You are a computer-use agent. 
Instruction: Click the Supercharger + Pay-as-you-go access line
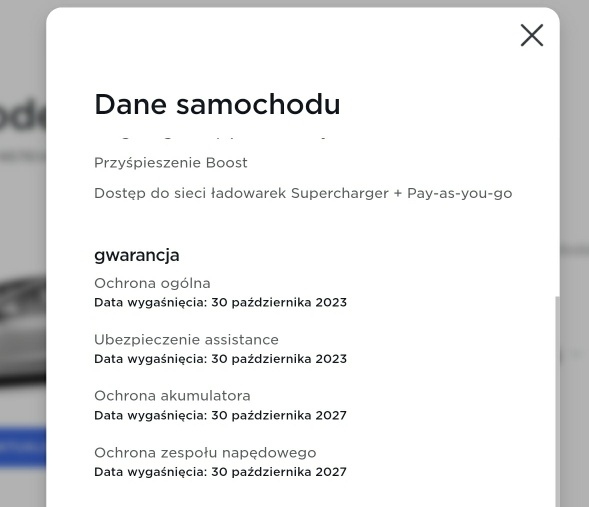[303, 193]
